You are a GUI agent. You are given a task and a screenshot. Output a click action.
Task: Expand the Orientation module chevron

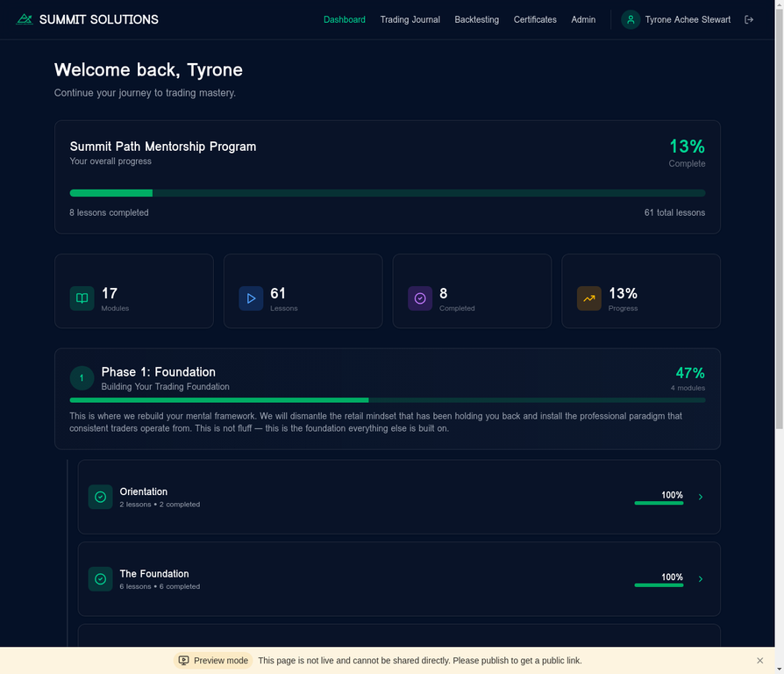[x=700, y=496]
